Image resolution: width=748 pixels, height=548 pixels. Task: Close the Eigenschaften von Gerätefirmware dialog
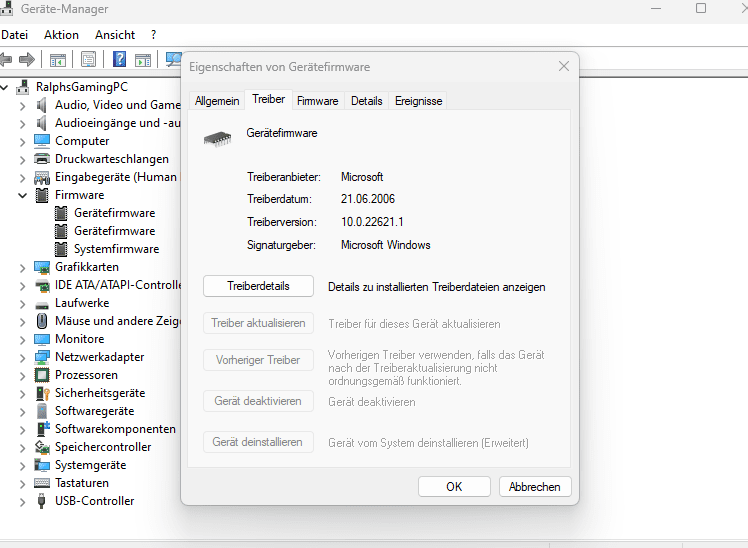click(564, 66)
